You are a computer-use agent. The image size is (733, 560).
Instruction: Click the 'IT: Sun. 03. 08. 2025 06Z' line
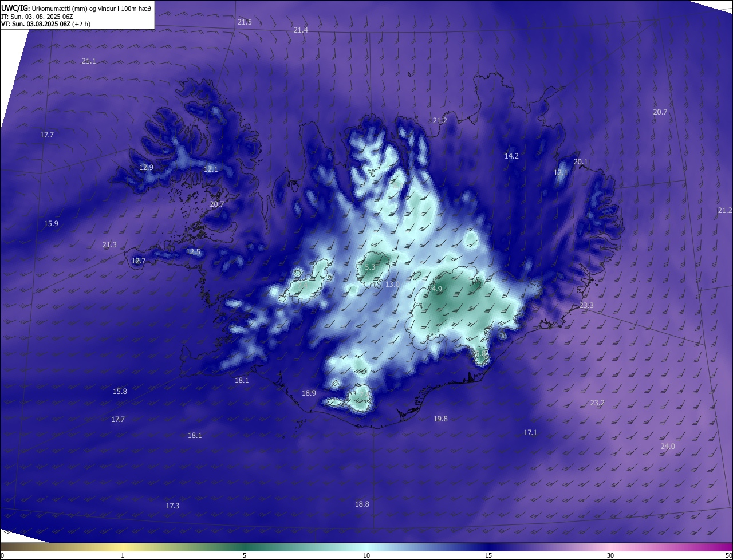[x=37, y=16]
